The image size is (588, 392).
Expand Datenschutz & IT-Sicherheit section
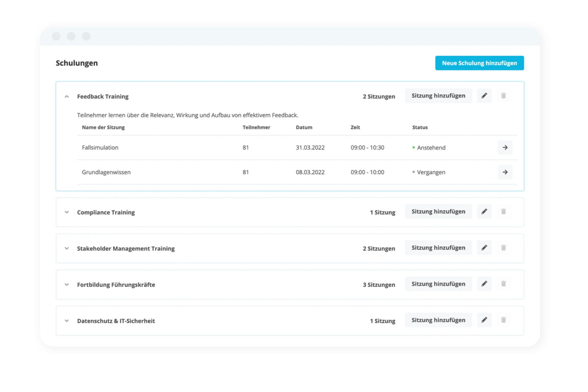click(x=67, y=321)
